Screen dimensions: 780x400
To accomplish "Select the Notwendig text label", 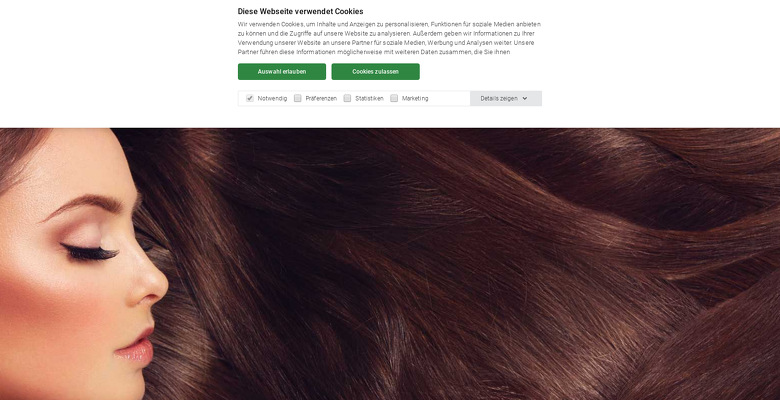I will [272, 99].
